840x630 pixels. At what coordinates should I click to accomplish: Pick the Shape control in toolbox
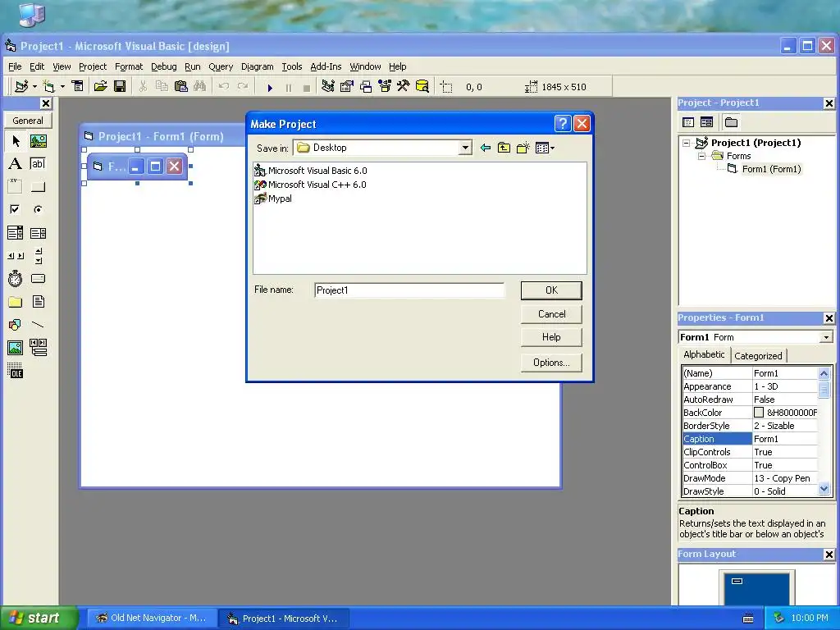16,325
